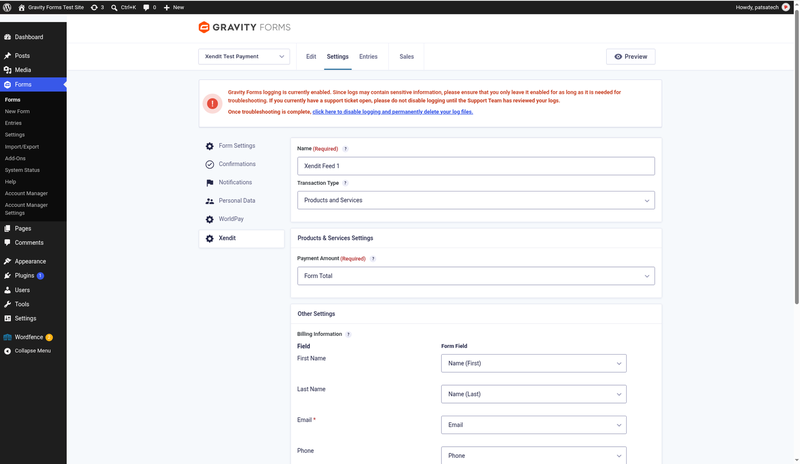Click the user avatar next to Howdy
This screenshot has width=800, height=464.
point(786,7)
